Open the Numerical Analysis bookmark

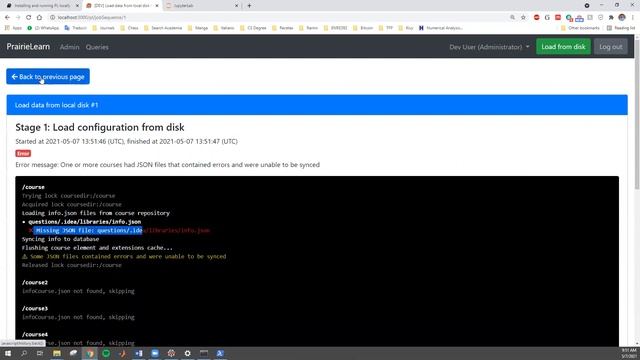(441, 28)
